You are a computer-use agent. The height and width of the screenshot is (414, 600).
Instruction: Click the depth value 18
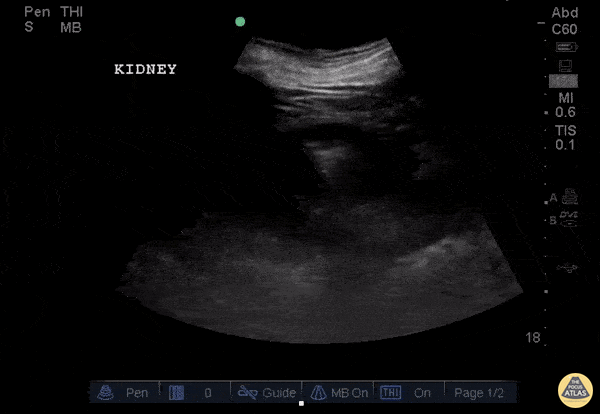pos(533,337)
